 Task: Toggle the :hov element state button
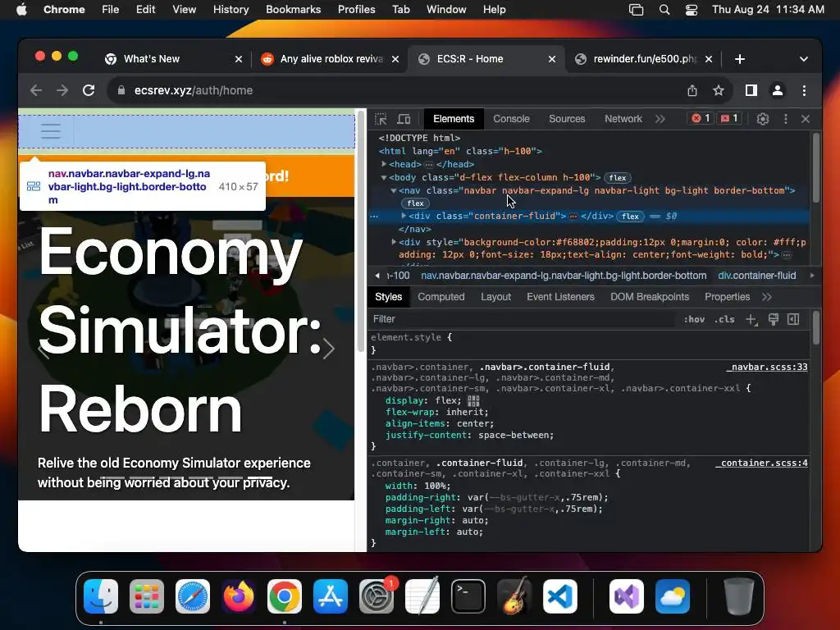[694, 319]
